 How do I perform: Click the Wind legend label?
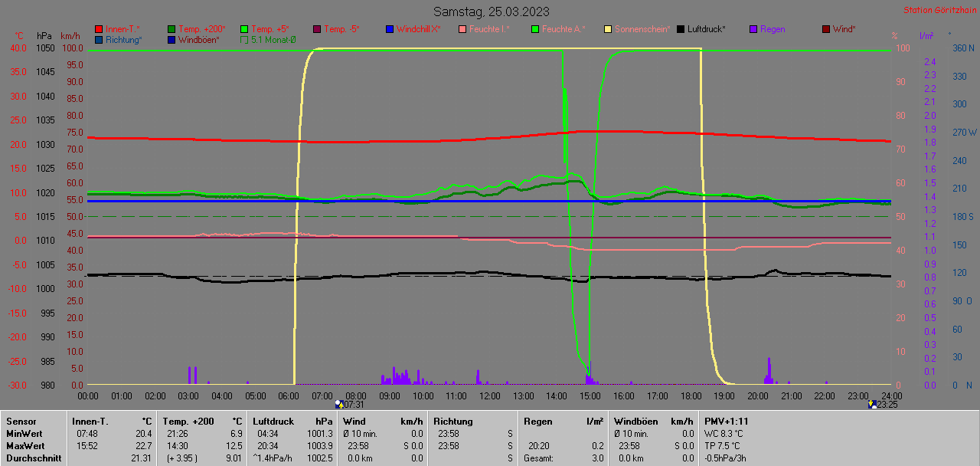pyautogui.click(x=844, y=29)
